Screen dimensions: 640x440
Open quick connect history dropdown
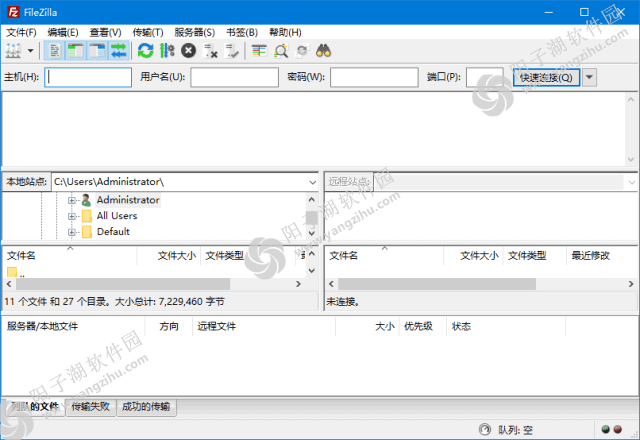(x=589, y=77)
